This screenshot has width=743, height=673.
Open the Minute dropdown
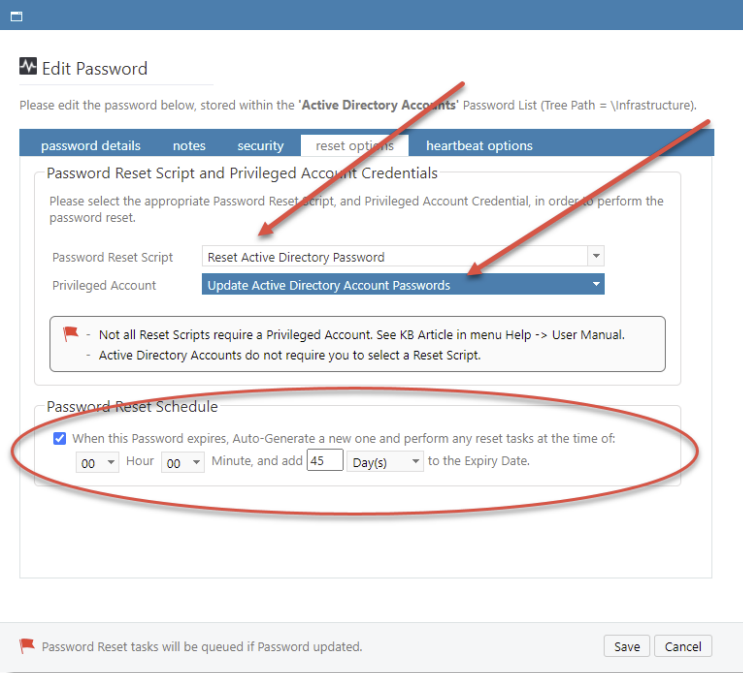tap(183, 461)
